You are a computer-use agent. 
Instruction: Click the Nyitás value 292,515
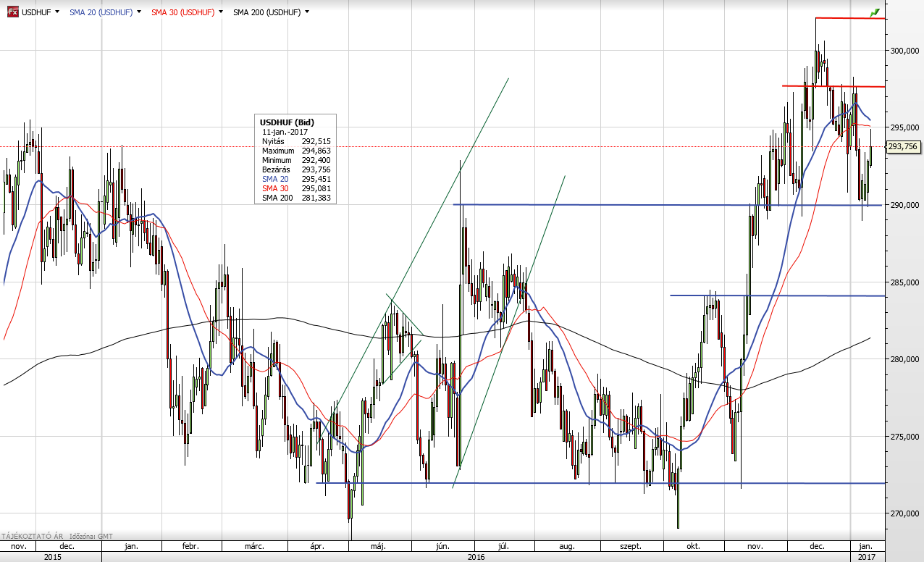(x=316, y=141)
